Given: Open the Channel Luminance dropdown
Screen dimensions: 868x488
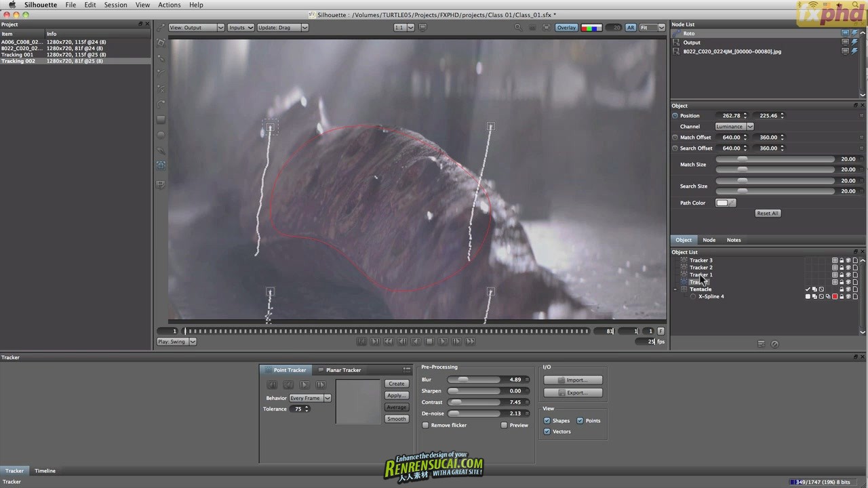Looking at the screenshot, I should pyautogui.click(x=734, y=127).
